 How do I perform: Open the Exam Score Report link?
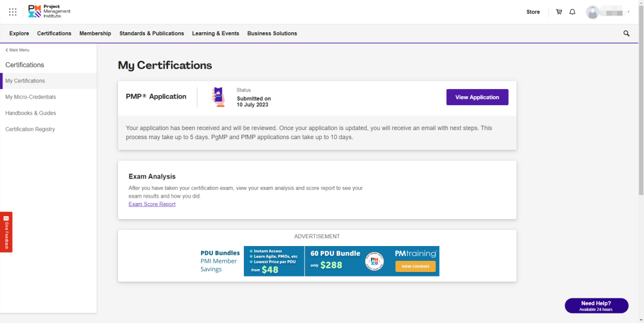(x=152, y=204)
